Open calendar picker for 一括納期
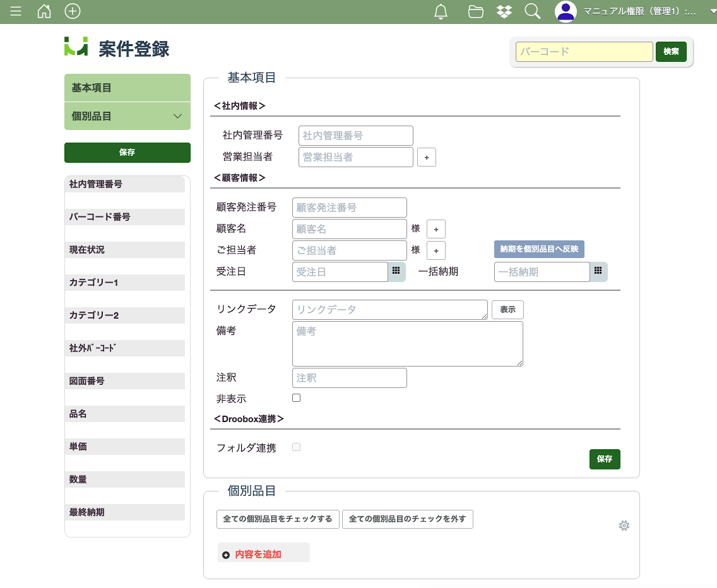 (x=598, y=271)
